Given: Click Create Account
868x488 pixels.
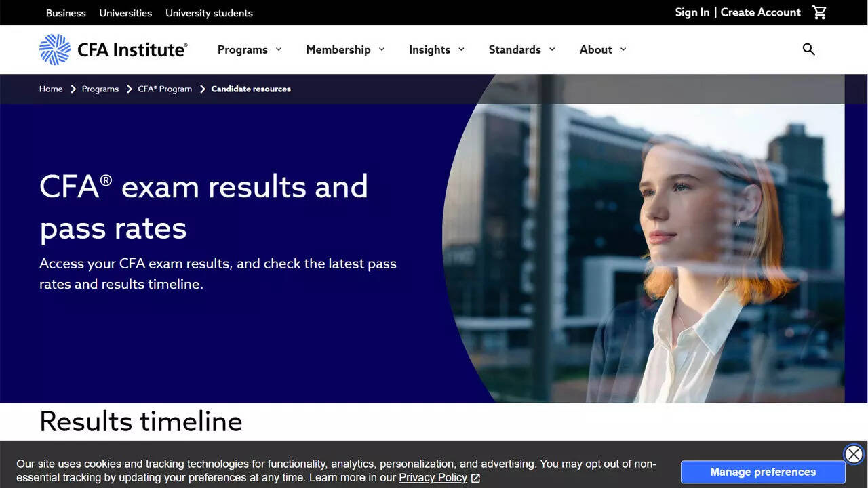Looking at the screenshot, I should (760, 12).
